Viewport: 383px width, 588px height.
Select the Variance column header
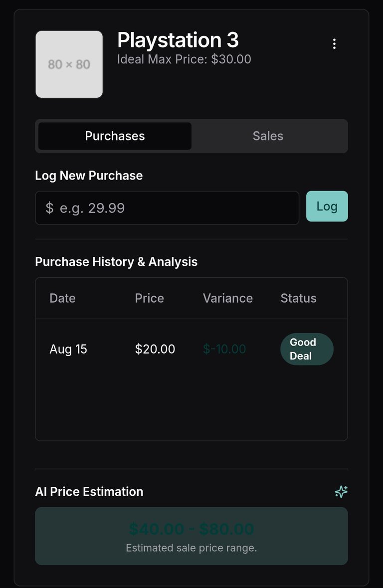click(228, 298)
